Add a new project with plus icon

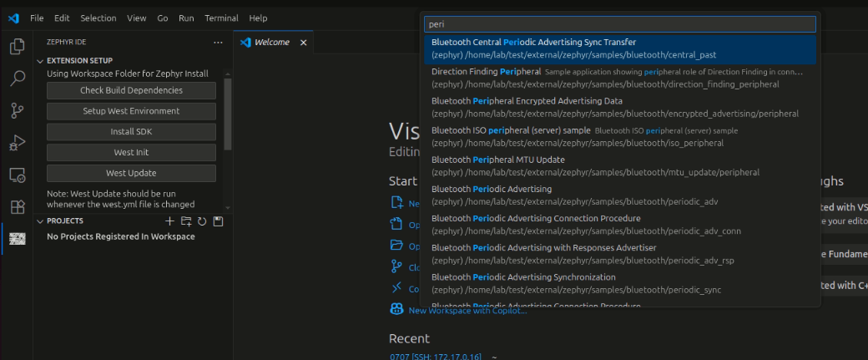point(169,221)
